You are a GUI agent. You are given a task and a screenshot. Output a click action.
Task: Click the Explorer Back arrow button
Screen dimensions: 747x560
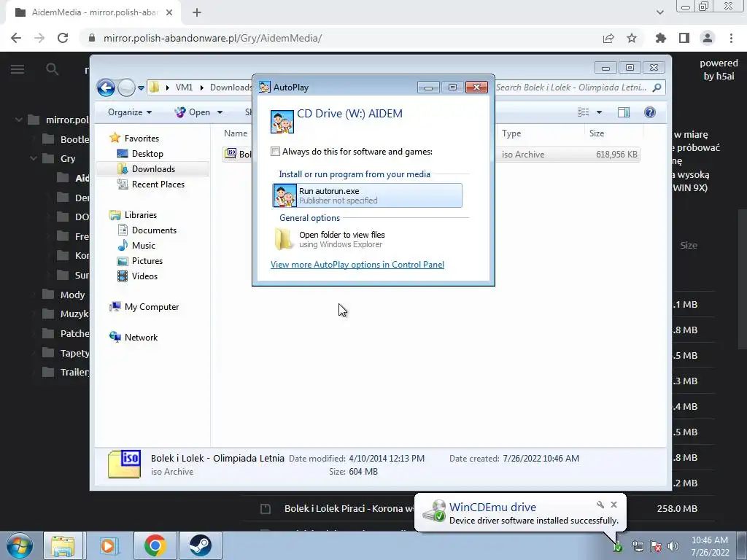coord(106,87)
